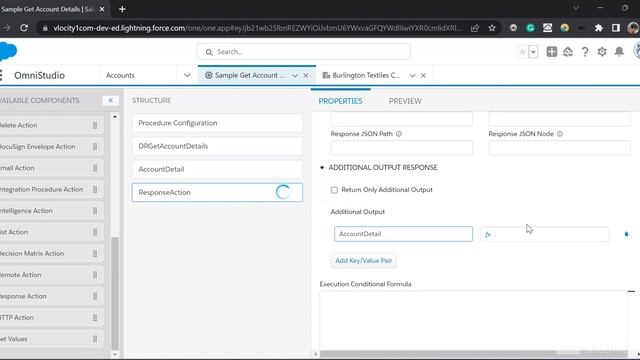Show info tooltip for Response JSON Node
The width and height of the screenshot is (640, 360).
(560, 134)
